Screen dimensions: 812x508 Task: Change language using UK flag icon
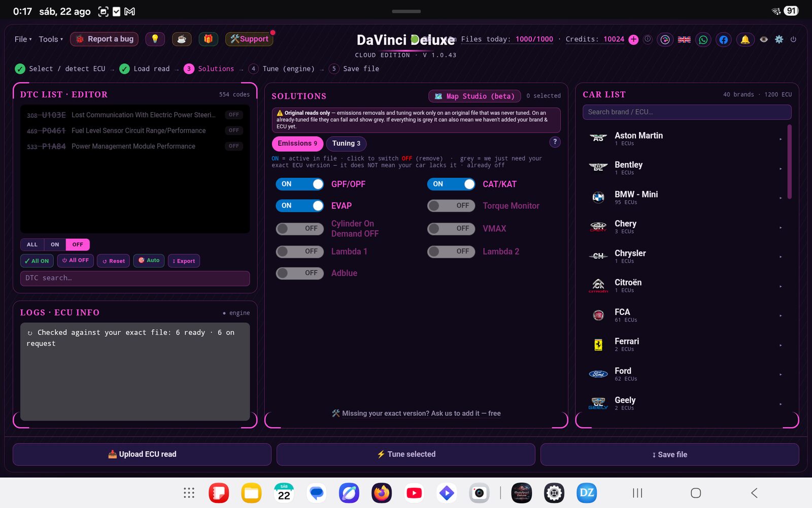point(684,40)
